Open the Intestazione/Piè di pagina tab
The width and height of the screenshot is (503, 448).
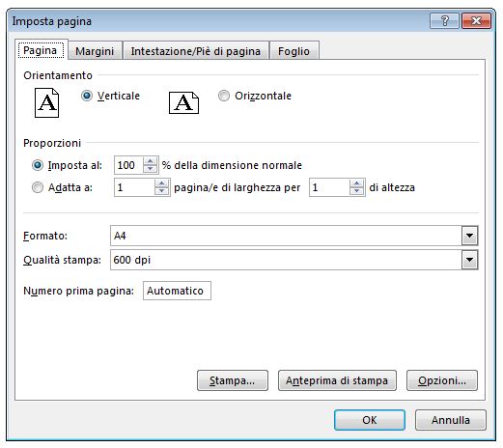point(196,51)
